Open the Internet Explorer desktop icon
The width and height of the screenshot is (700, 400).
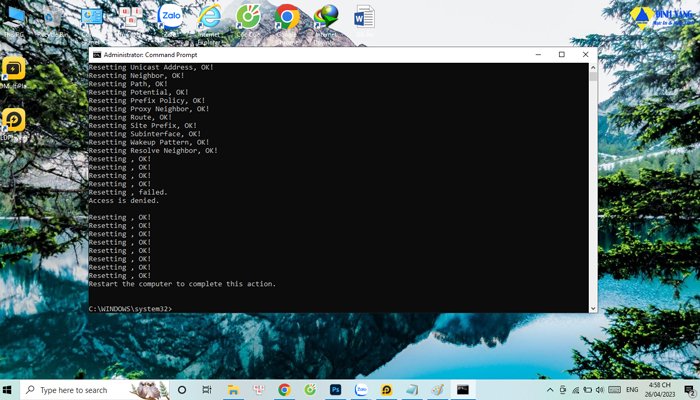click(x=210, y=18)
